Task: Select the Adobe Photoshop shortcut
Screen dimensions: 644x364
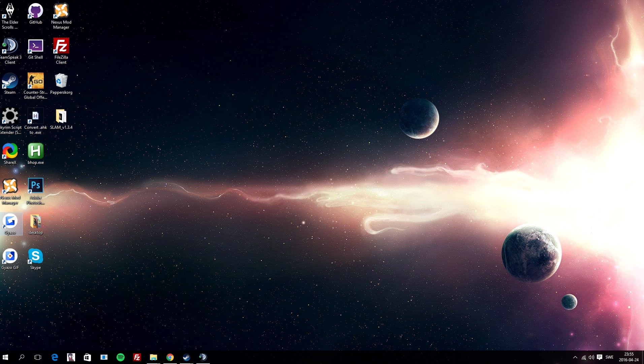Action: click(x=36, y=191)
